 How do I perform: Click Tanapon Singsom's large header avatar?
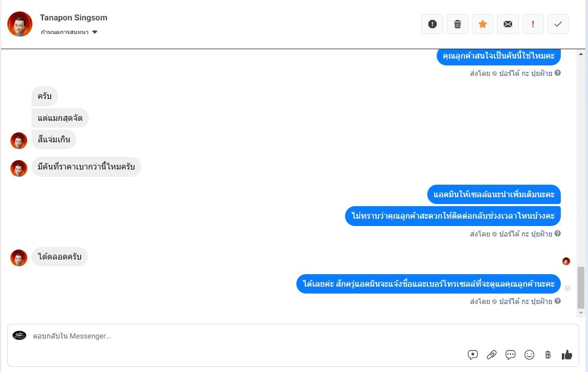20,24
